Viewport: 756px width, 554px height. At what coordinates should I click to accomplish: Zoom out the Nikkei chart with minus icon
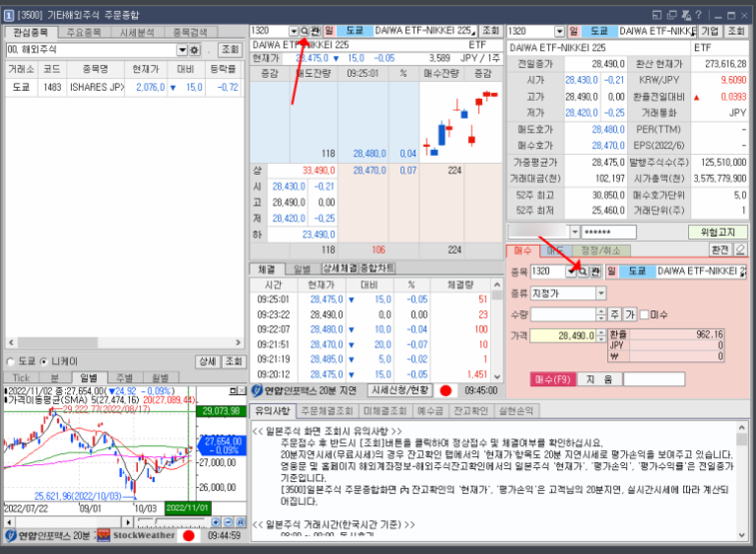pos(228,522)
